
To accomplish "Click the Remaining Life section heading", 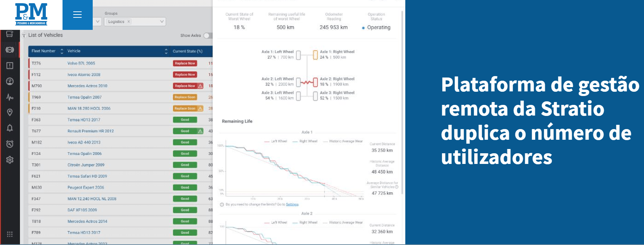I will (x=237, y=121).
